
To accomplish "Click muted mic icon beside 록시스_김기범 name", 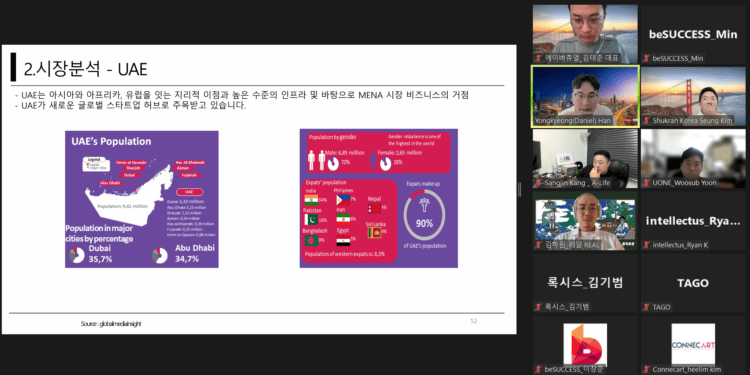I will [x=539, y=307].
